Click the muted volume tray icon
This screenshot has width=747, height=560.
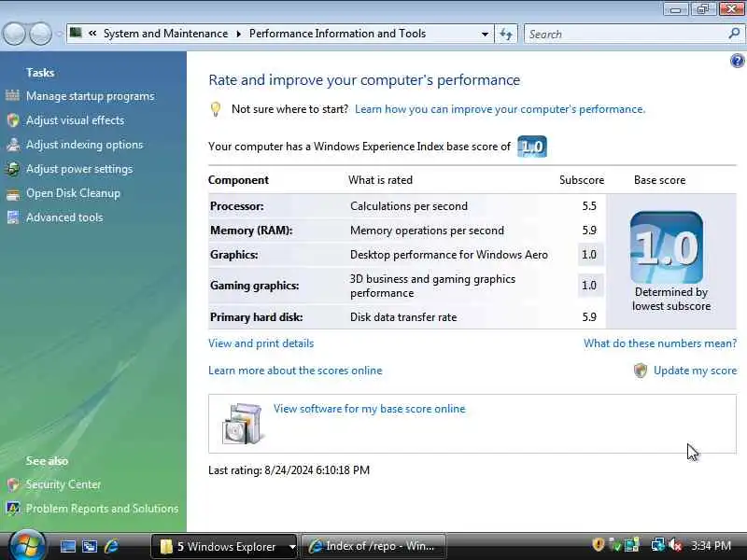(x=675, y=545)
